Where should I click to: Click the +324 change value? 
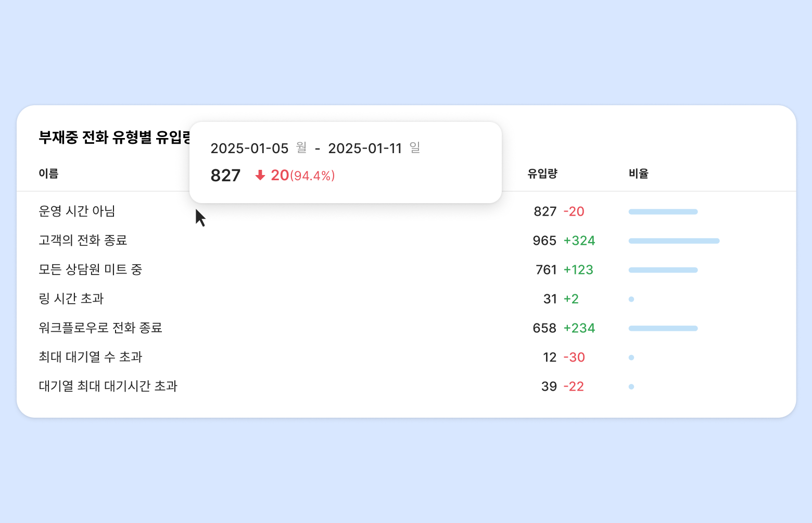click(579, 241)
